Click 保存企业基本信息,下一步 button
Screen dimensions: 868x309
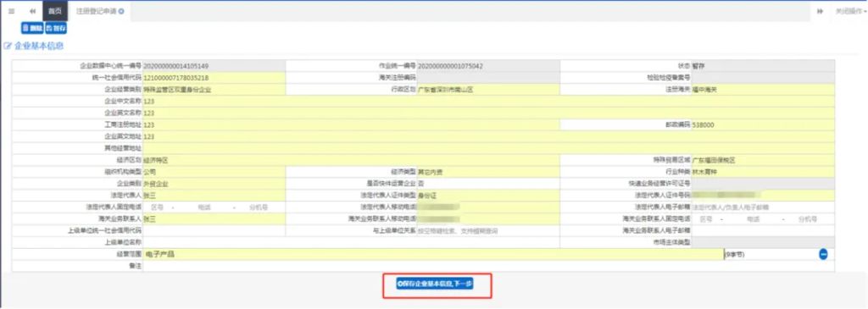pyautogui.click(x=435, y=284)
